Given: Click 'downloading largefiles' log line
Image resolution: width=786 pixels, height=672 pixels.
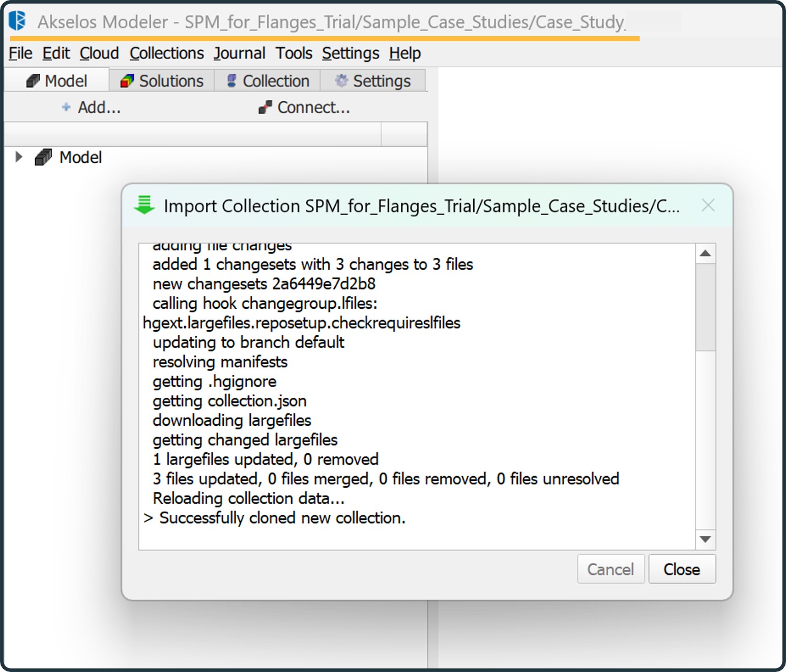Looking at the screenshot, I should click(x=232, y=420).
